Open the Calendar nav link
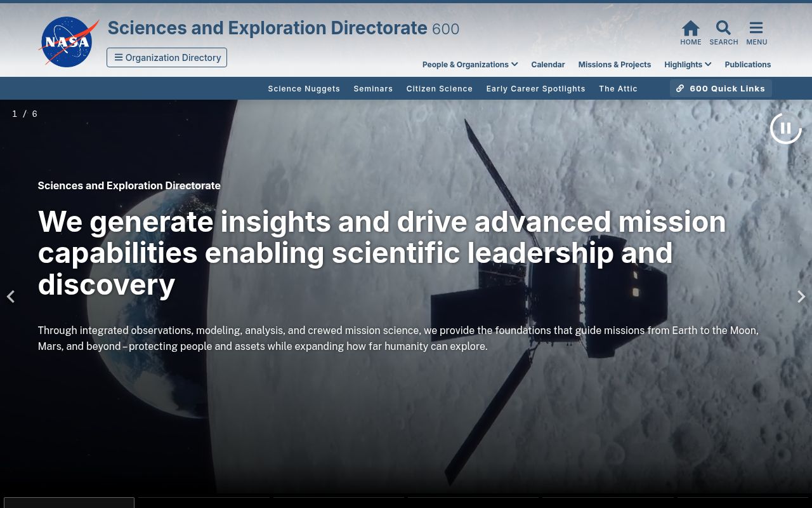The image size is (812, 508). click(x=548, y=64)
